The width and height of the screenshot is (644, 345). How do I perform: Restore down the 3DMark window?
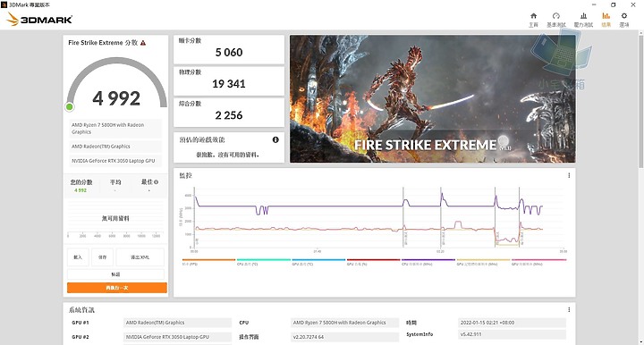[x=614, y=5]
